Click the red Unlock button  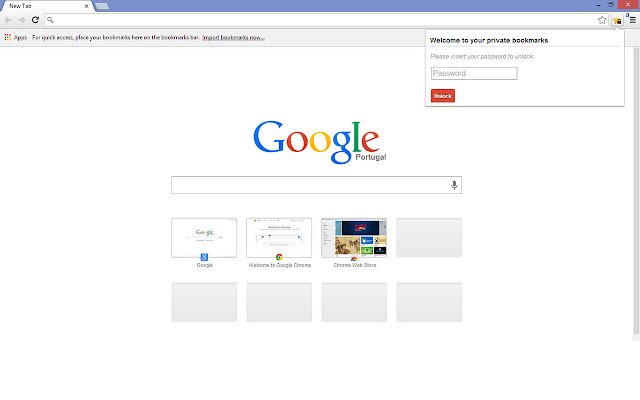[443, 96]
